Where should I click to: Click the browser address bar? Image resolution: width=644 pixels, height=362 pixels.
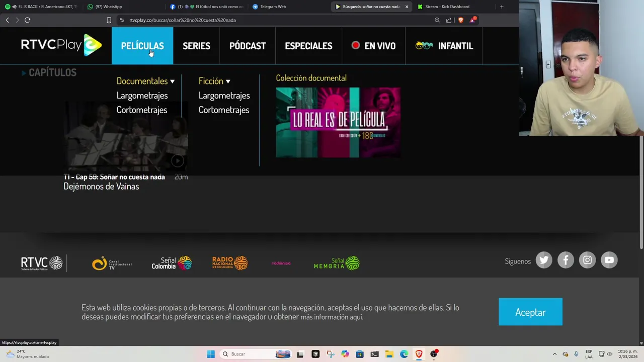tap(277, 20)
